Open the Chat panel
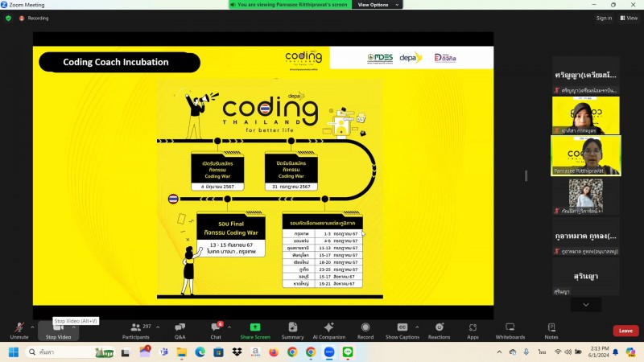The width and height of the screenshot is (644, 362). pos(216,331)
